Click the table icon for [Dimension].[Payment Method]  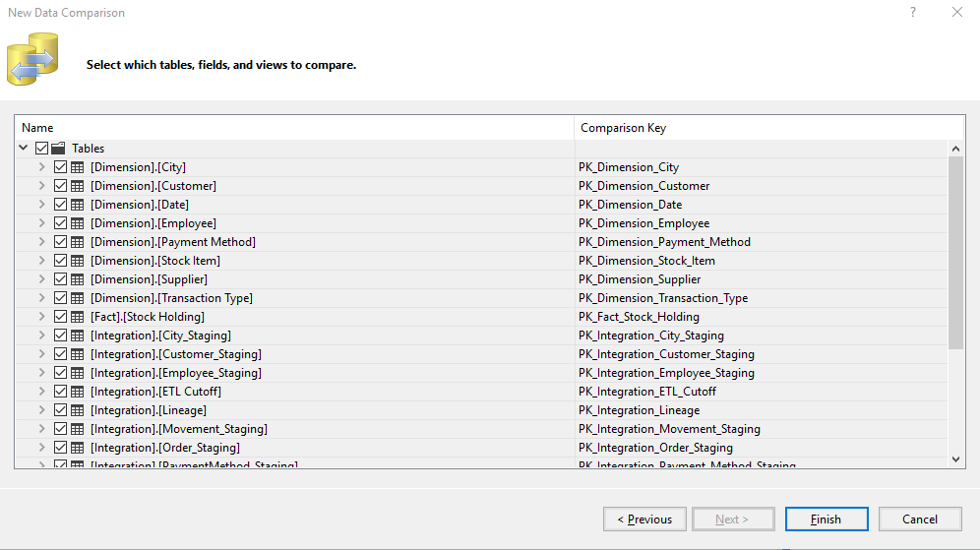78,242
